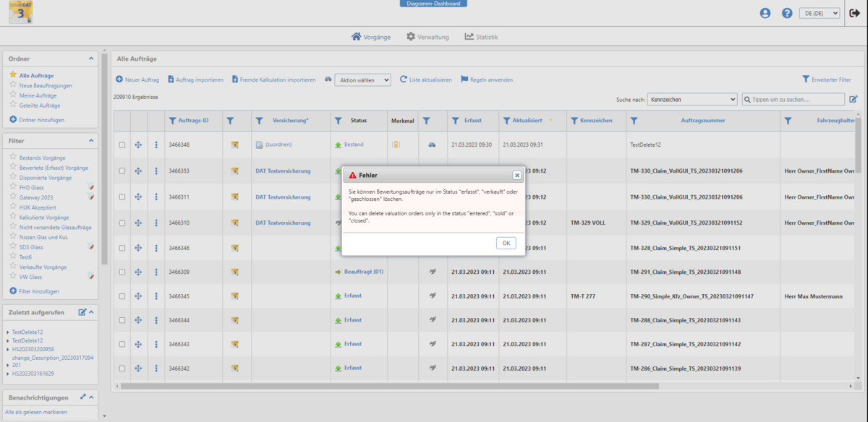
Task: Click the move handle for order 3466348
Action: tap(138, 145)
